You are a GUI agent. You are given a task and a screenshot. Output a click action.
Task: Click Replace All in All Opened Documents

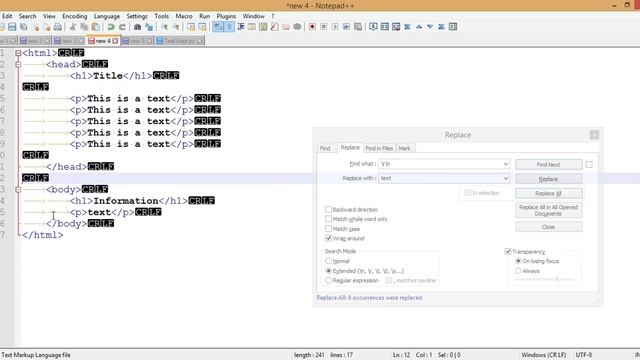click(549, 210)
